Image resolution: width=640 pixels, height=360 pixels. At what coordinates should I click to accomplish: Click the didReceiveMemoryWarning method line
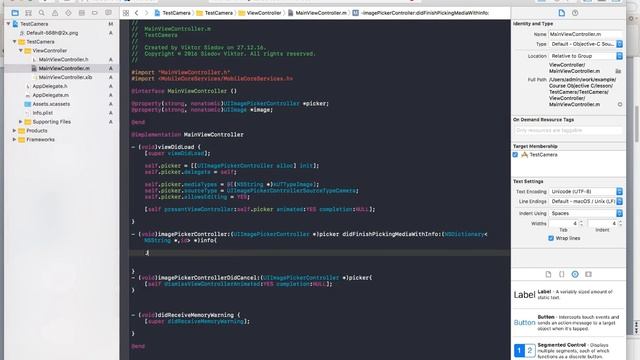[186, 315]
